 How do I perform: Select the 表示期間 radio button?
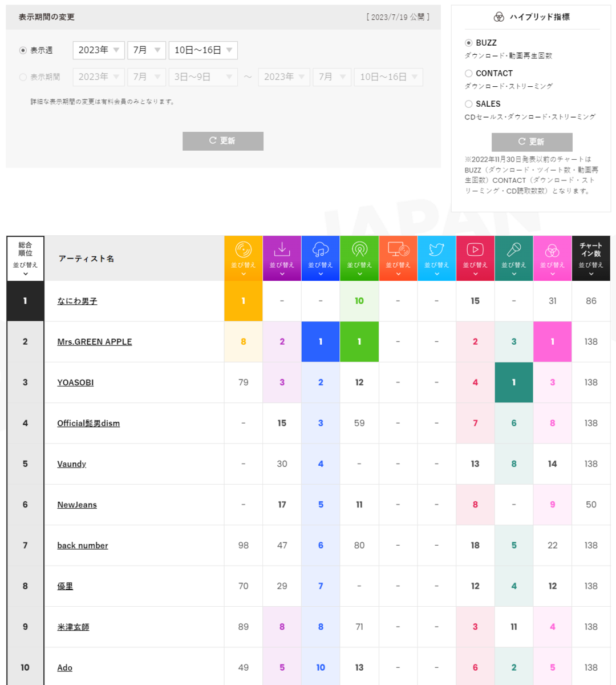[23, 77]
